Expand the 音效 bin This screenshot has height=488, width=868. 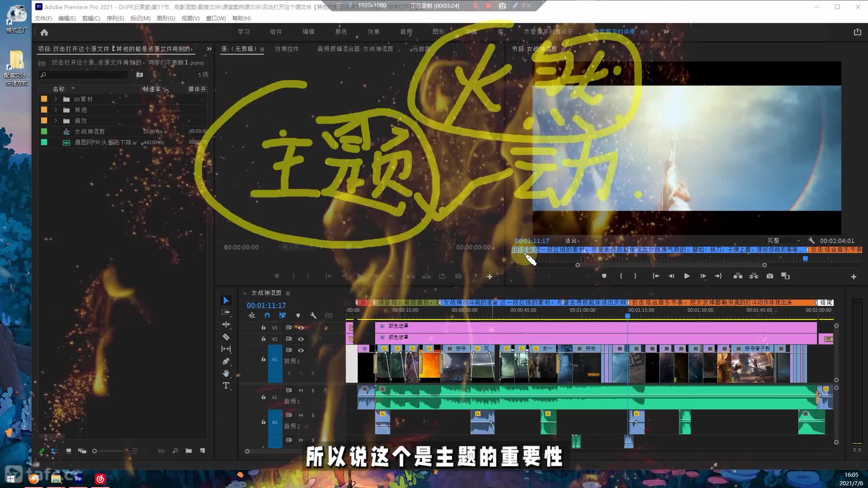click(56, 121)
